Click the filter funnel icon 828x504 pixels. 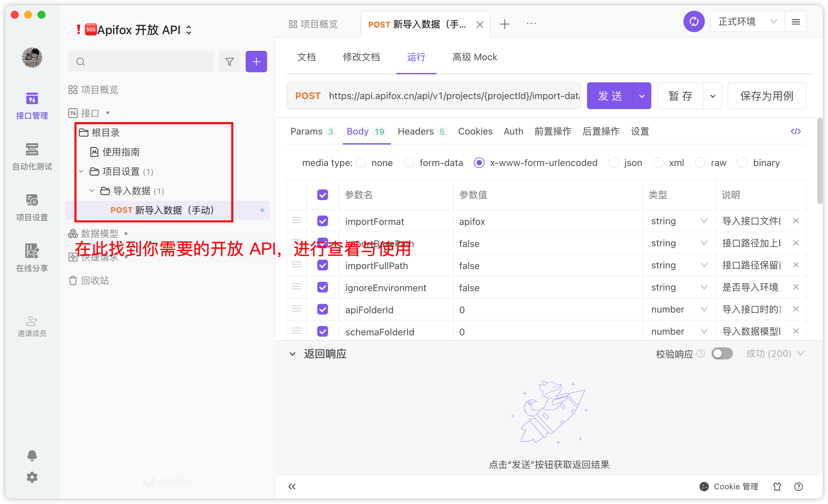[x=230, y=62]
